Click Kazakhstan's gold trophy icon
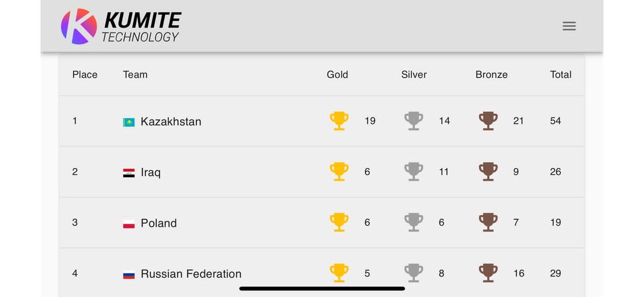The height and width of the screenshot is (297, 644). [x=339, y=120]
